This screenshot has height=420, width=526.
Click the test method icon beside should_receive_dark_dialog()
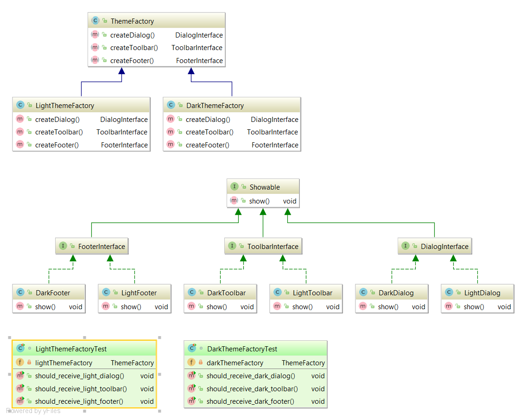[191, 375]
